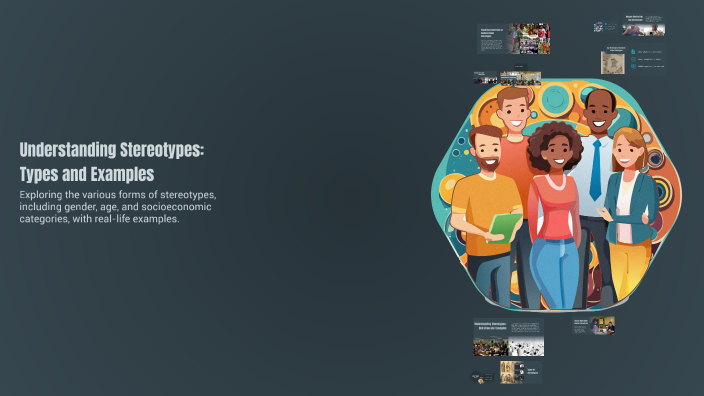Image resolution: width=704 pixels, height=396 pixels.
Task: Open the wide interior photo slide above the illustration
Action: click(520, 78)
